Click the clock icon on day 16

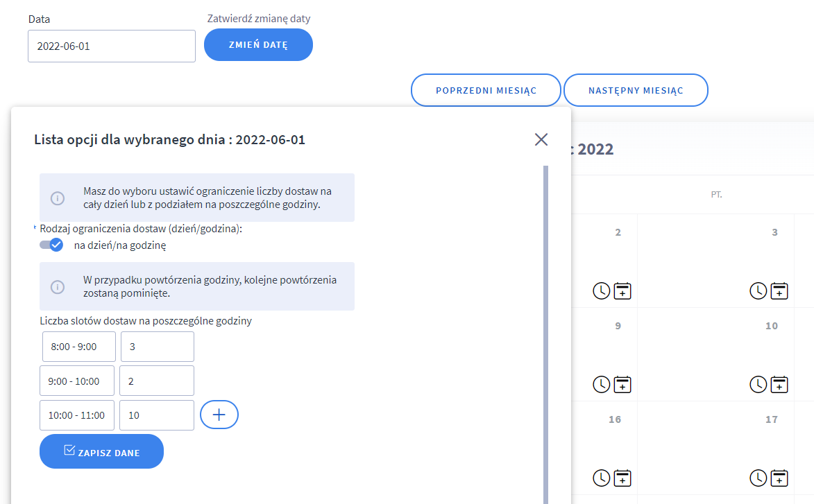(602, 478)
